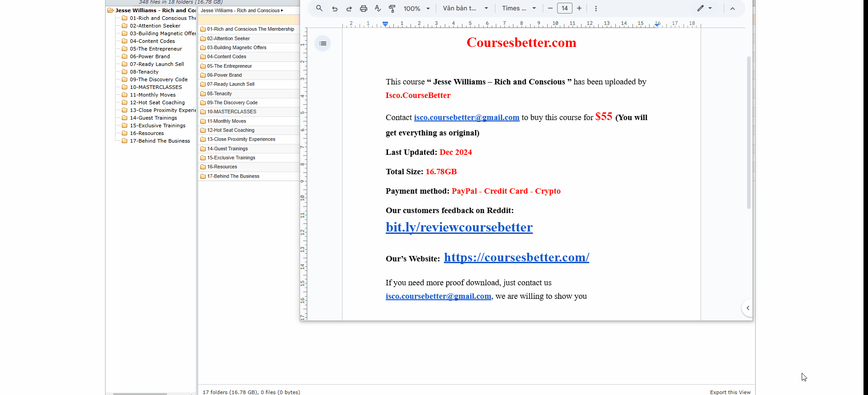Open the editing mode pencil dropdown

(x=704, y=8)
